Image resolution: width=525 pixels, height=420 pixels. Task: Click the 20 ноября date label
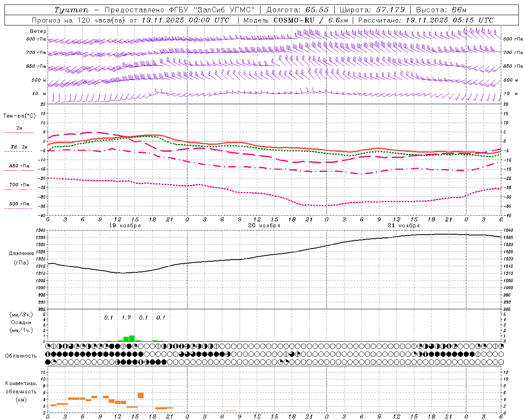264,225
